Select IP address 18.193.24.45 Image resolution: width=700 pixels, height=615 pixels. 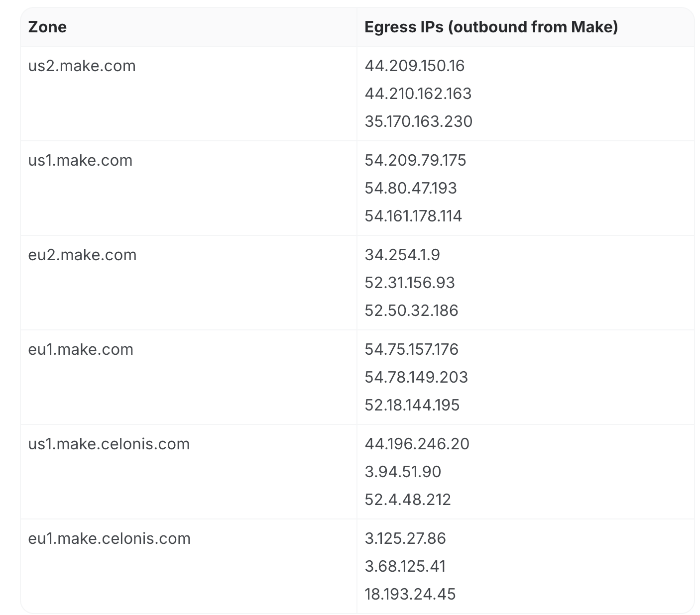tap(410, 594)
